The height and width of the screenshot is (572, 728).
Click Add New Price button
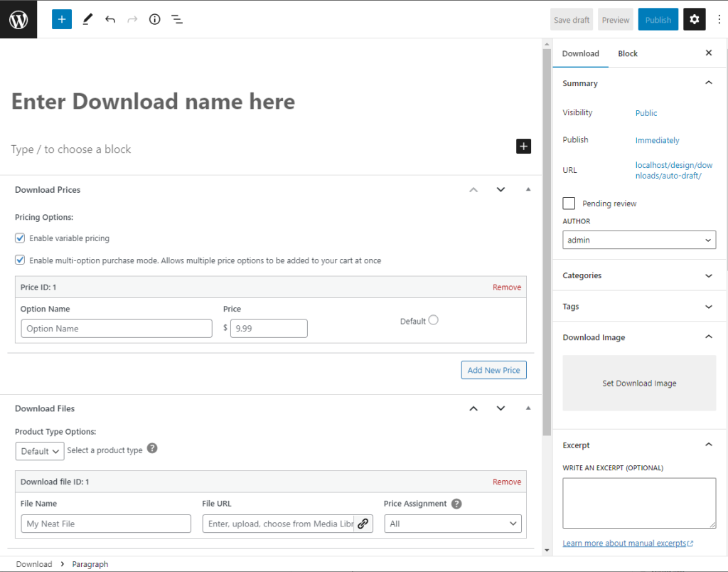pos(493,371)
